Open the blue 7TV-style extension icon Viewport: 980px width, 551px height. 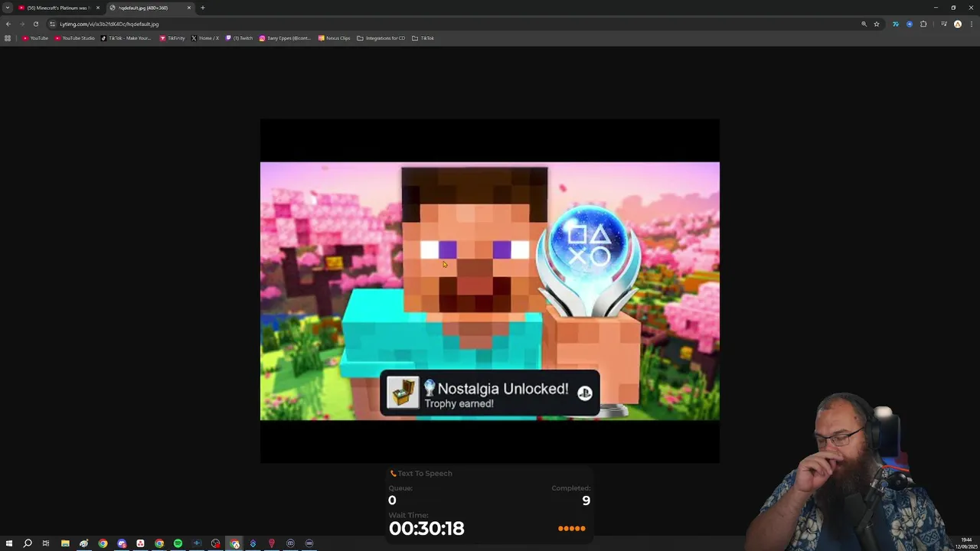[x=895, y=24]
